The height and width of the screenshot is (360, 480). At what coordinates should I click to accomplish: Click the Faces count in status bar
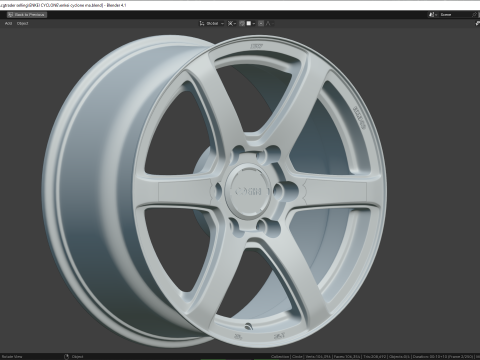pyautogui.click(x=347, y=357)
